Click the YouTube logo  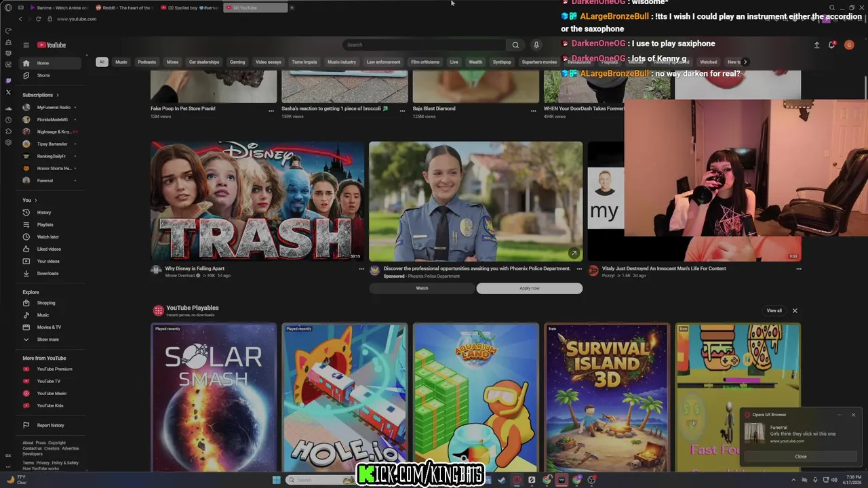click(x=52, y=45)
